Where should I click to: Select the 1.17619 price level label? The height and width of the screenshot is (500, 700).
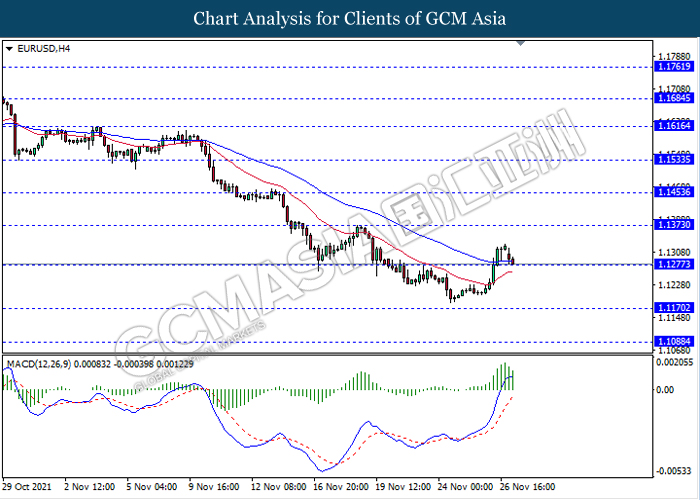tap(671, 66)
